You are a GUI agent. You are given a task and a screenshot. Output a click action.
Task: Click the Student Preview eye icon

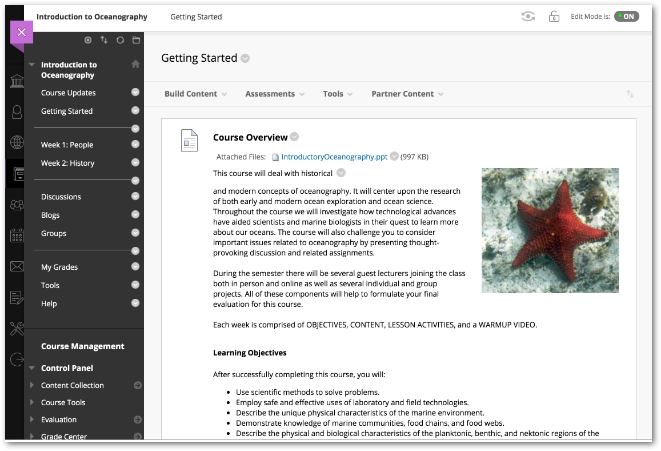pyautogui.click(x=528, y=16)
